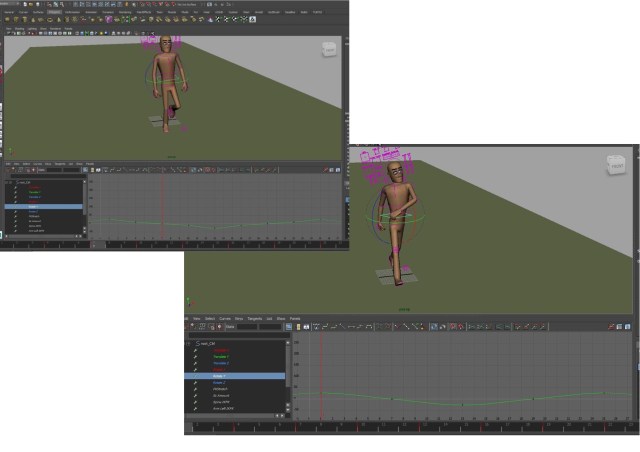Apply Linear tangents in lower Graph Editor toolbar
The width and height of the screenshot is (640, 452).
point(342,327)
